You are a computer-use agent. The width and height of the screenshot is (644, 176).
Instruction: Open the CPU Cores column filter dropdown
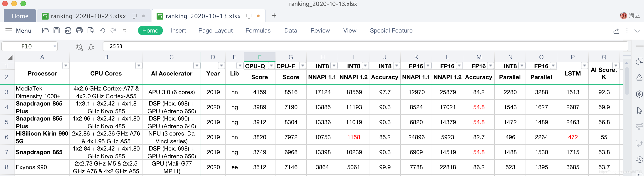(139, 65)
